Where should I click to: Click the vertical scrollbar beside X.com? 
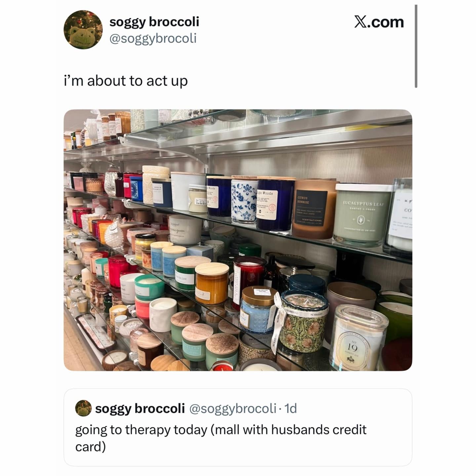tap(416, 46)
